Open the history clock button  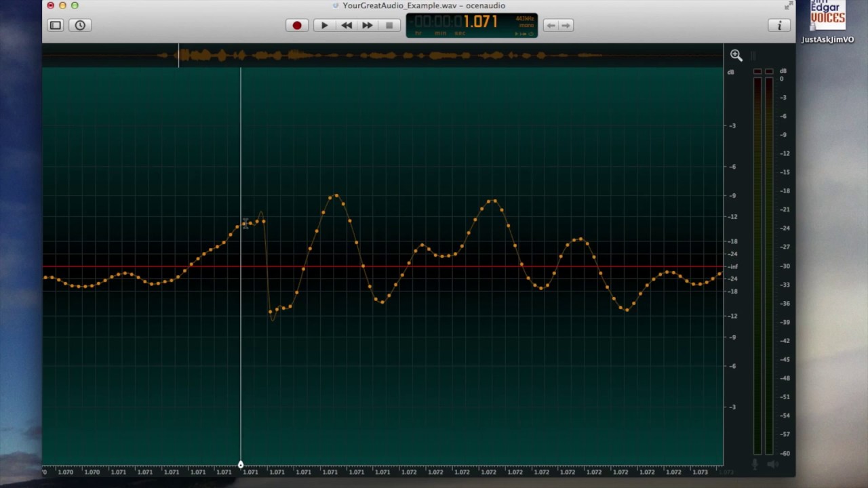click(x=80, y=25)
